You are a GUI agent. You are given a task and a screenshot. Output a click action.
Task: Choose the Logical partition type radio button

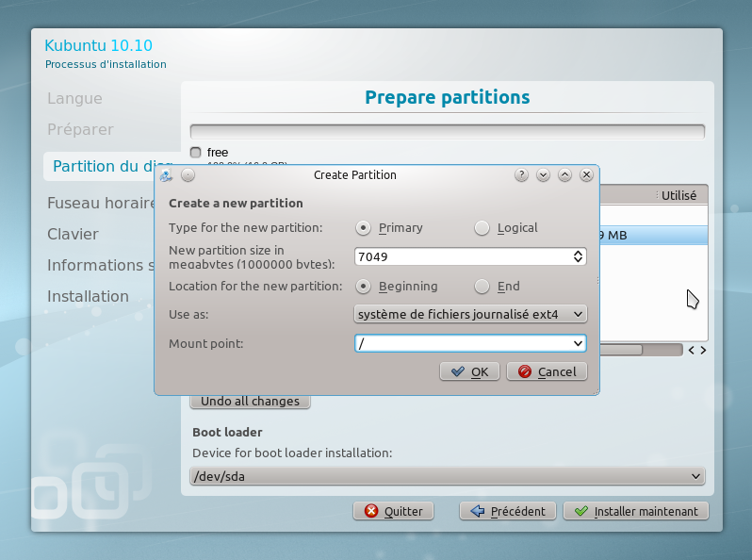click(482, 228)
